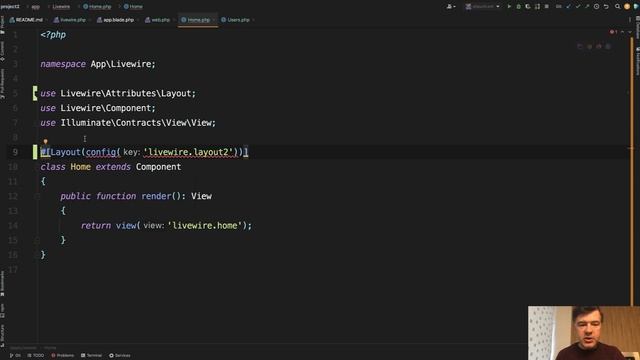Open the TODO tool window
This screenshot has height=360, width=640.
(36, 356)
